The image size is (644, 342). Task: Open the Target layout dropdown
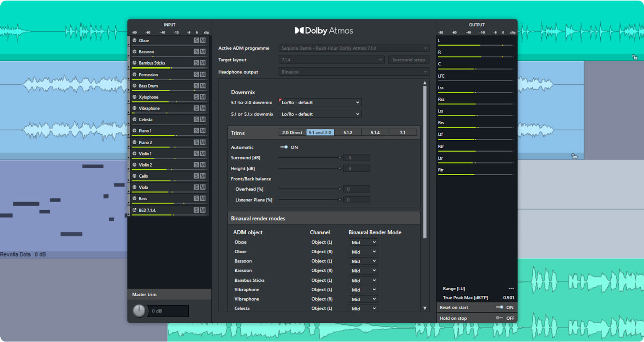coord(332,60)
